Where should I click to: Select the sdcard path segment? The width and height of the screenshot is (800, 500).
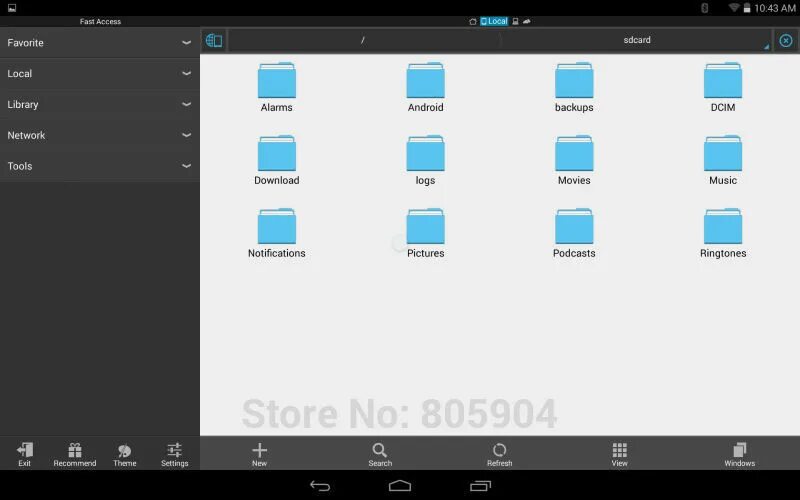(637, 40)
